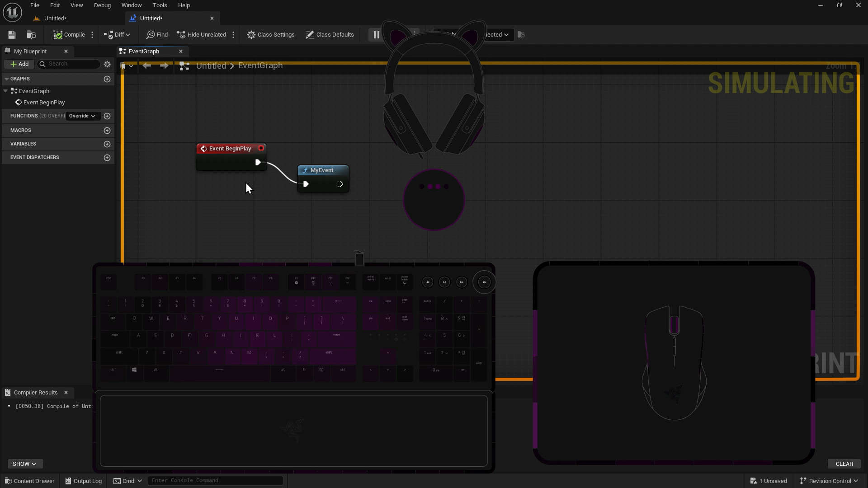Open the Debug menu

(102, 5)
